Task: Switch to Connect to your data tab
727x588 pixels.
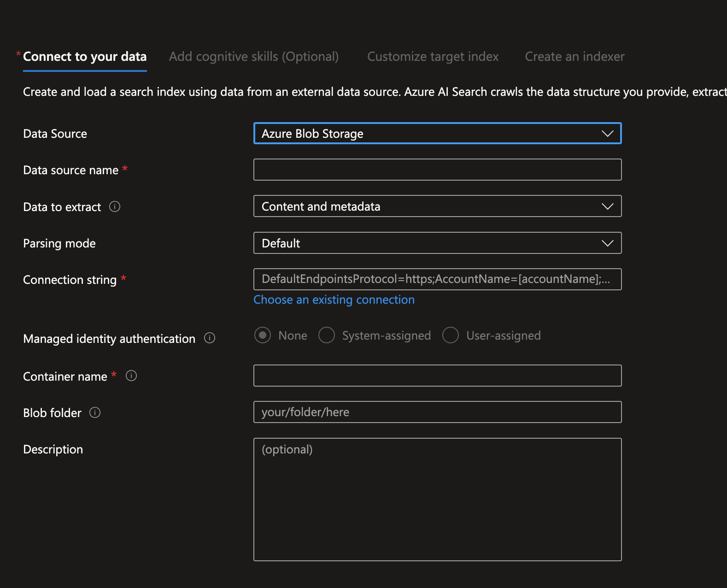Action: 85,57
